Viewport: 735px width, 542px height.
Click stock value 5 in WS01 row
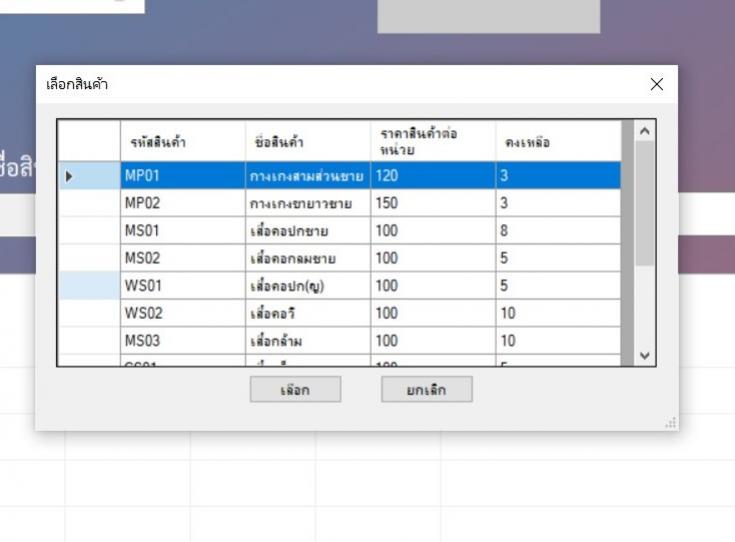[558, 286]
